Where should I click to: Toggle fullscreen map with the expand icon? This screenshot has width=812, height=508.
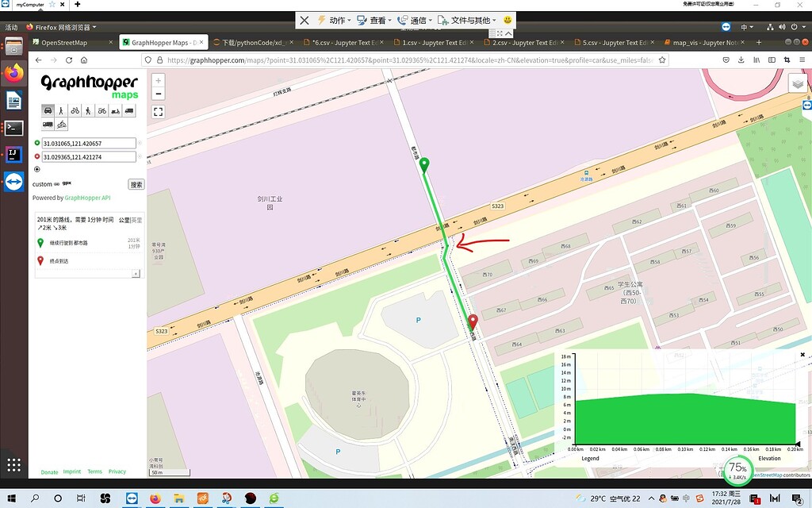point(159,112)
